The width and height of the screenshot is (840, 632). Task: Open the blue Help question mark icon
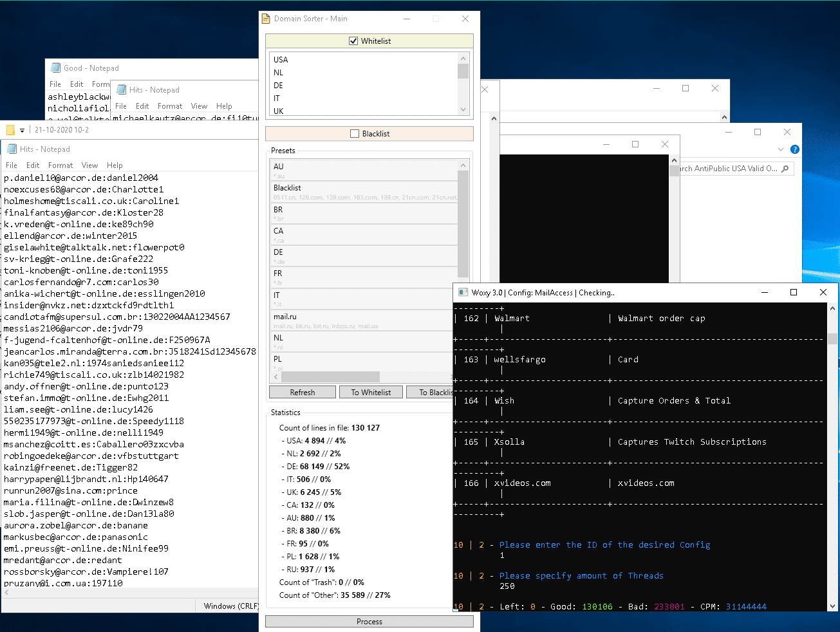point(795,149)
